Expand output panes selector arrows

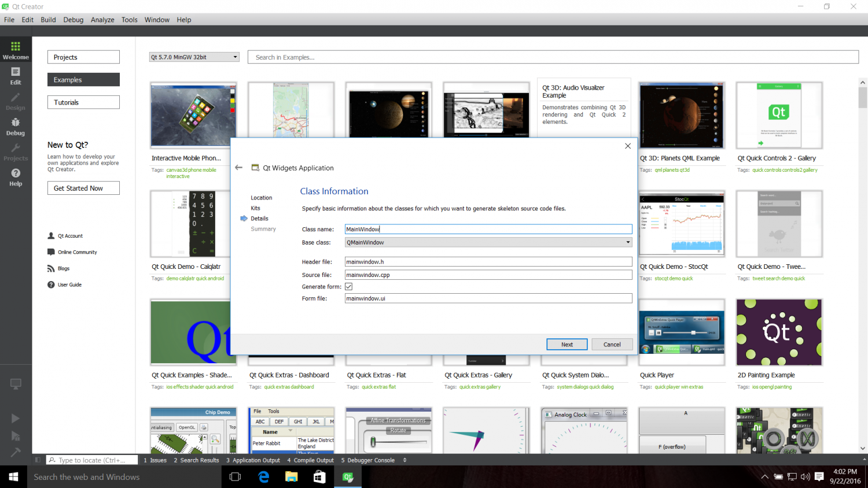tap(404, 460)
